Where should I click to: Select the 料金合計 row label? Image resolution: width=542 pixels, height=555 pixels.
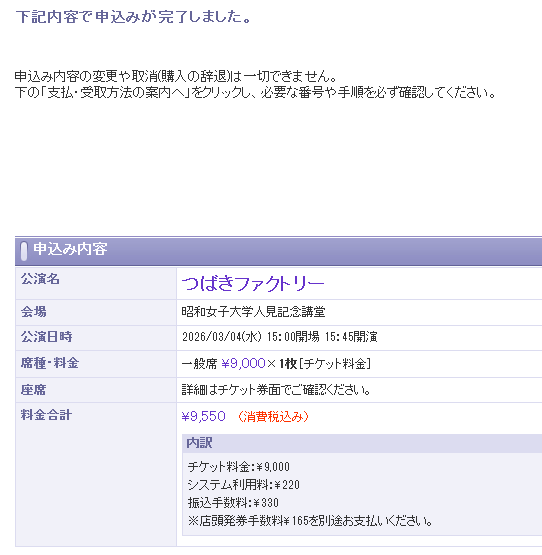point(46,415)
